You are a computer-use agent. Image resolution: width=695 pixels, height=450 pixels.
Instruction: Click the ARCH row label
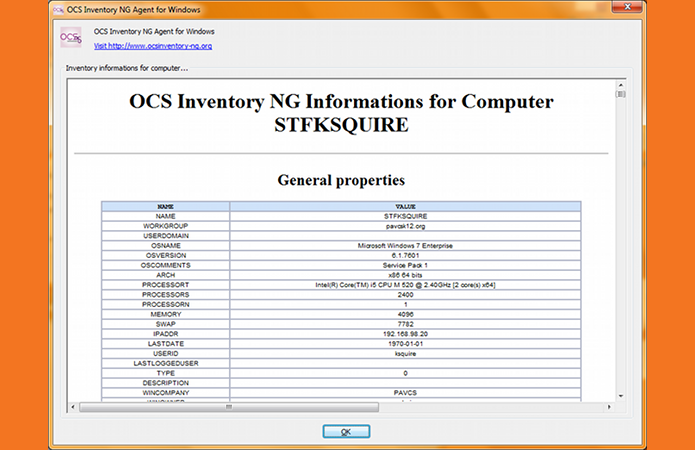165,275
